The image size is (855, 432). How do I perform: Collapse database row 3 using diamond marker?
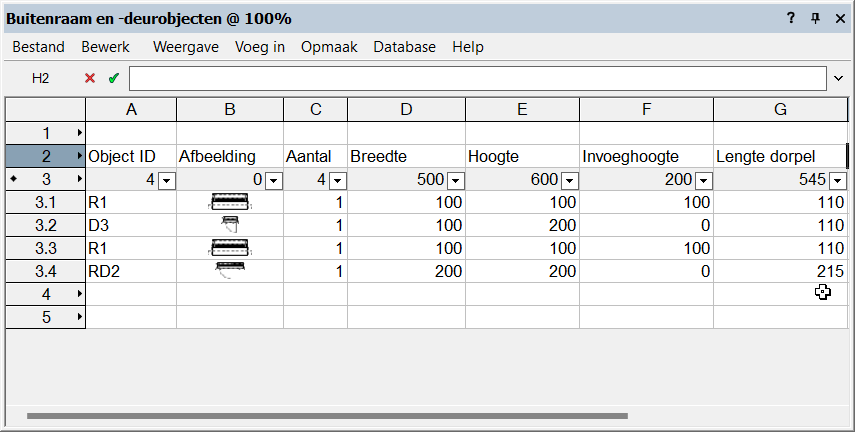pyautogui.click(x=12, y=180)
